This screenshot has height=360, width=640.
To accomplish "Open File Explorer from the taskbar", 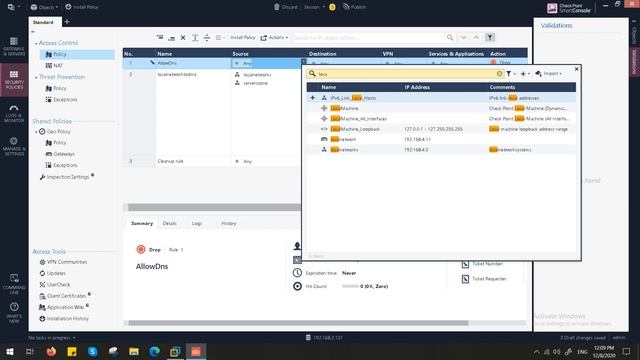I will (x=133, y=351).
